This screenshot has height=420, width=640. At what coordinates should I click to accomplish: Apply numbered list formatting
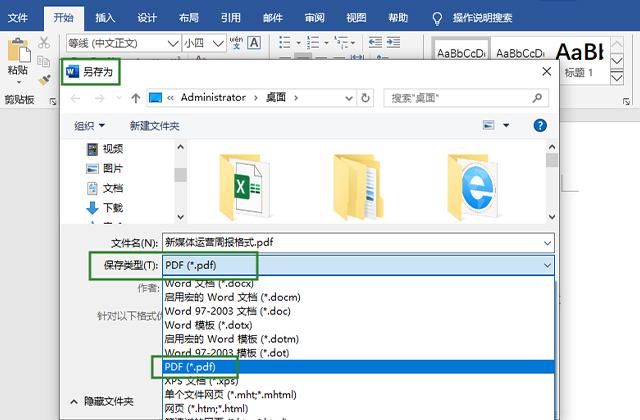click(313, 42)
